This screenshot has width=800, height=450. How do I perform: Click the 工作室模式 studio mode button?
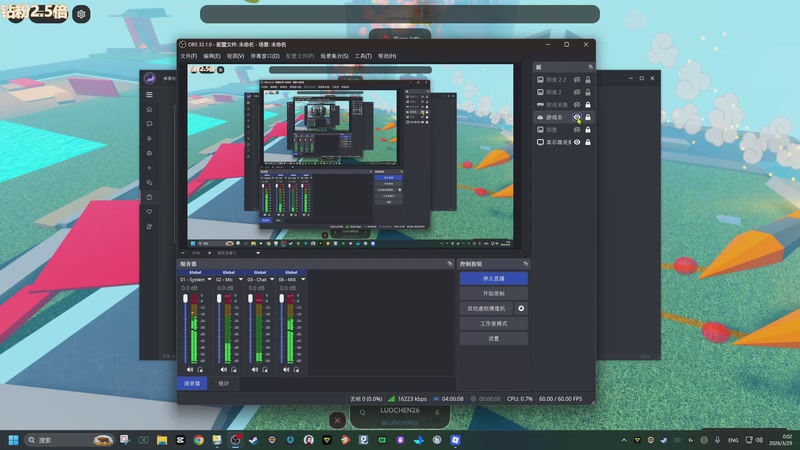493,323
